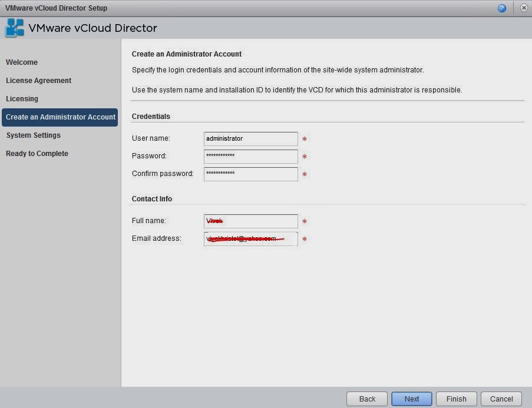This screenshot has width=532, height=408.
Task: Open the License Agreement step
Action: pyautogui.click(x=39, y=81)
